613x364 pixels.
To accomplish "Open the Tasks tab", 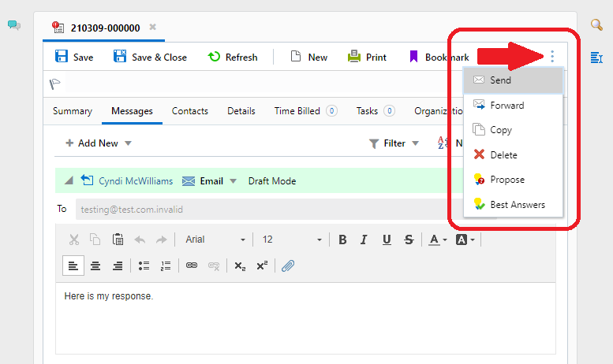I will pos(375,111).
